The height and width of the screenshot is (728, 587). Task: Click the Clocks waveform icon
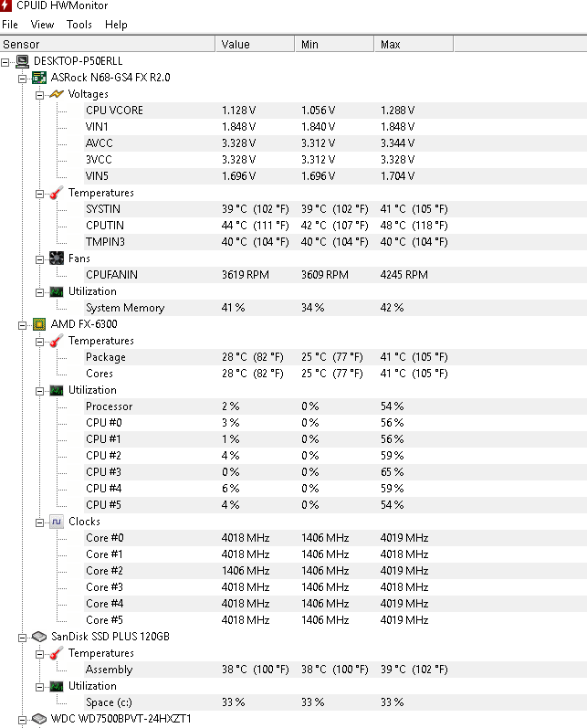pos(57,522)
